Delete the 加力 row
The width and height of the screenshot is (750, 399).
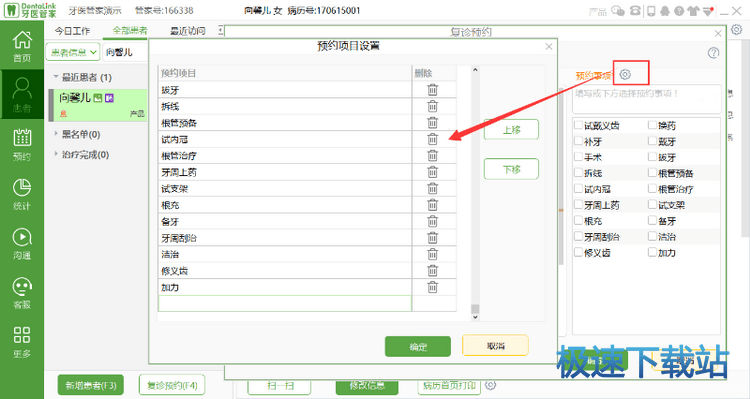click(x=432, y=287)
